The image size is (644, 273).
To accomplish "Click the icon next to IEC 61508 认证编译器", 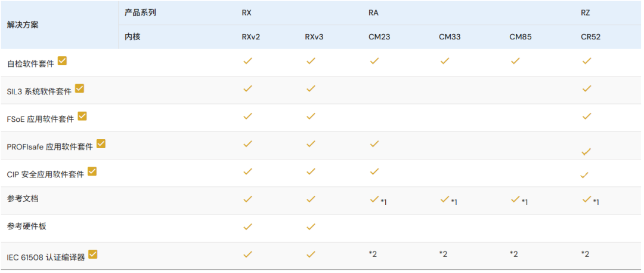I will tap(93, 254).
